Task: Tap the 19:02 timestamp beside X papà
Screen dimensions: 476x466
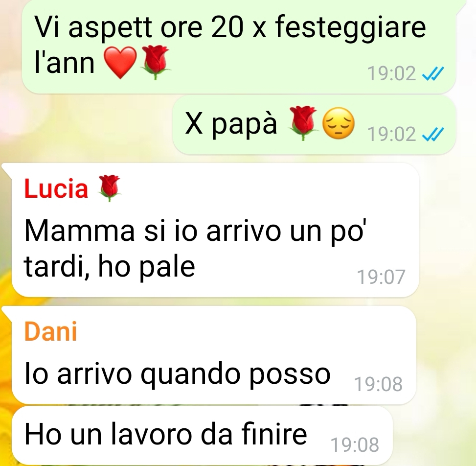Action: (391, 134)
